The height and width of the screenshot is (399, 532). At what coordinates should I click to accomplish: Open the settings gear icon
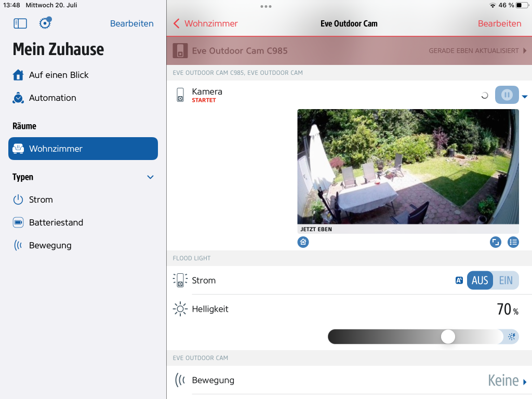45,23
